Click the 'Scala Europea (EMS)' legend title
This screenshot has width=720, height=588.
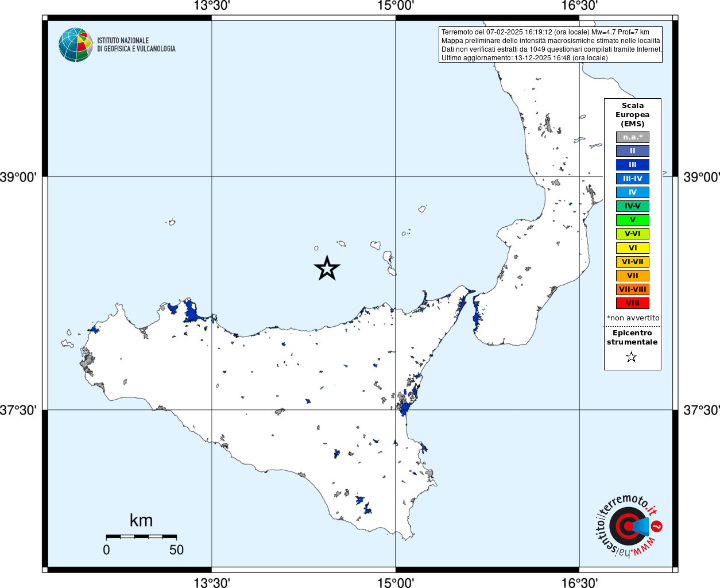(633, 115)
